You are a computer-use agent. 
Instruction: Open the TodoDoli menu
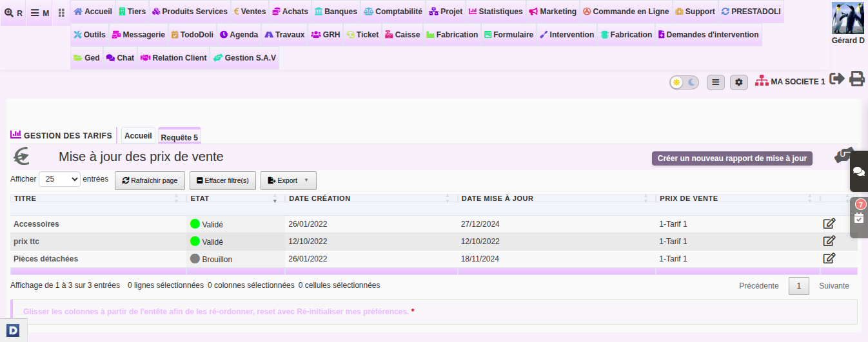[192, 35]
